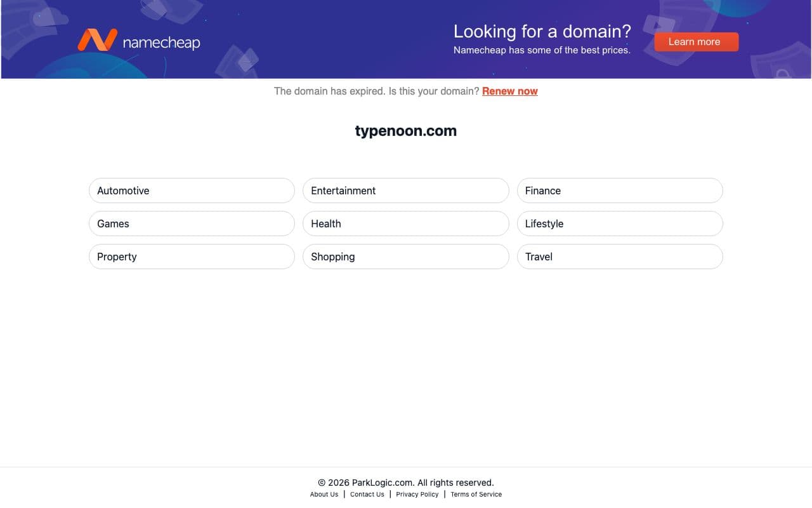Select the Games category

(192, 224)
